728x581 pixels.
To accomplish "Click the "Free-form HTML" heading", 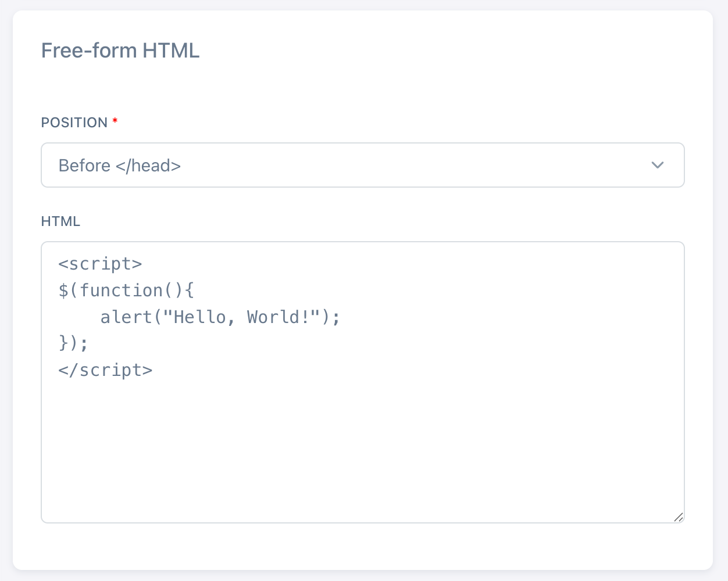I will [x=120, y=51].
